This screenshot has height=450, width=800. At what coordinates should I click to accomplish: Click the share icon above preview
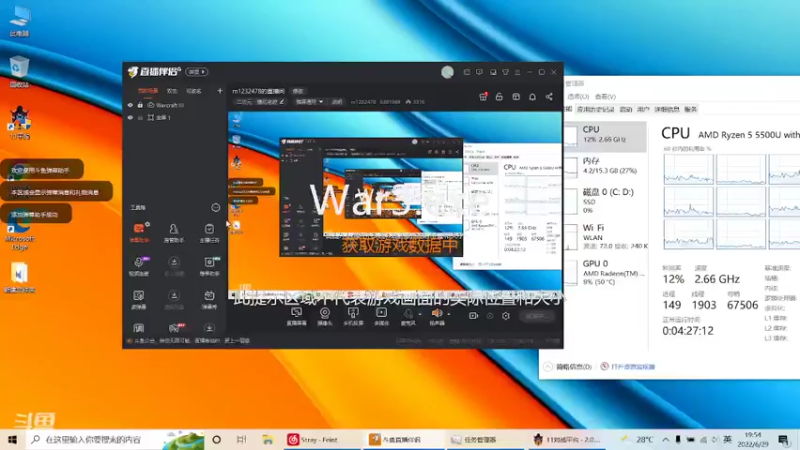point(549,96)
